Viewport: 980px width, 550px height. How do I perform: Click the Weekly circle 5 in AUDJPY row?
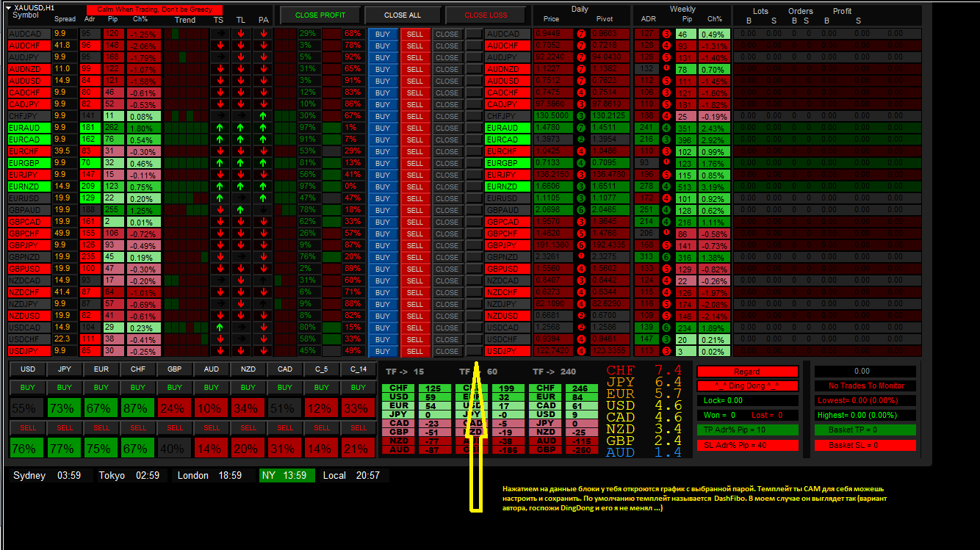[x=666, y=57]
